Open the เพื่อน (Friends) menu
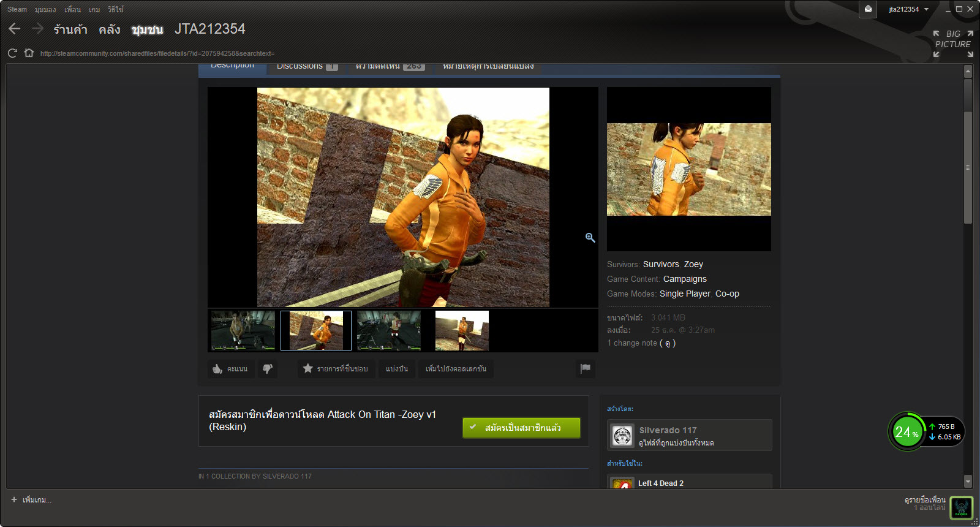The width and height of the screenshot is (980, 527). click(72, 9)
